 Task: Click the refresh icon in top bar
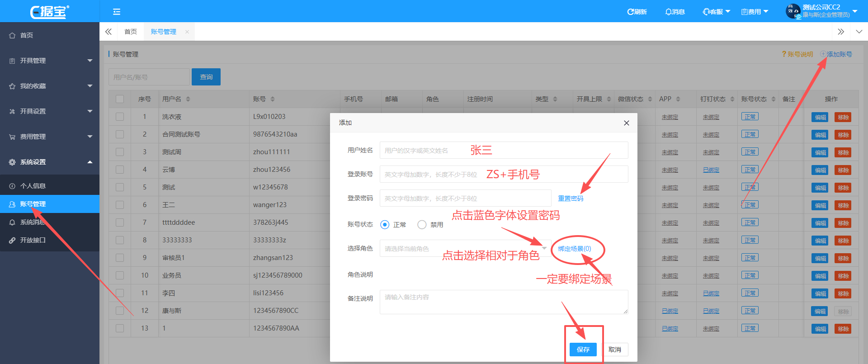[630, 12]
